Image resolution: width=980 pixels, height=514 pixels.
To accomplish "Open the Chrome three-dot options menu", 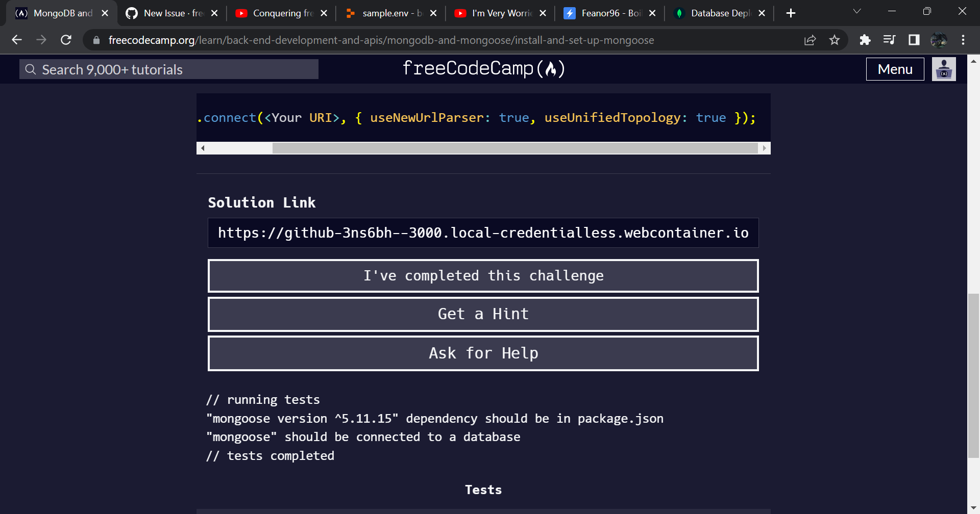I will point(963,40).
